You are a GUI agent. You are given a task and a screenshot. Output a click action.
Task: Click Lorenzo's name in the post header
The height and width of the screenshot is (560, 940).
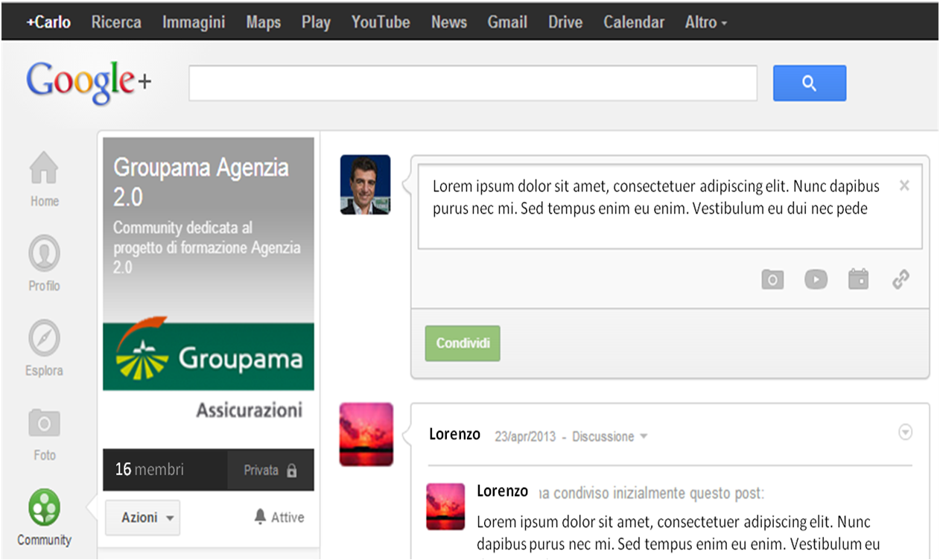point(454,434)
